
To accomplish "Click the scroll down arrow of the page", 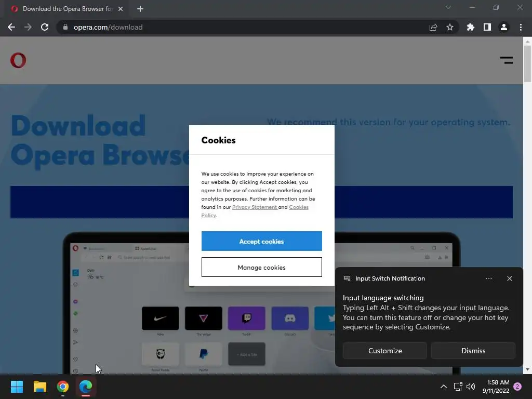I will (x=527, y=369).
